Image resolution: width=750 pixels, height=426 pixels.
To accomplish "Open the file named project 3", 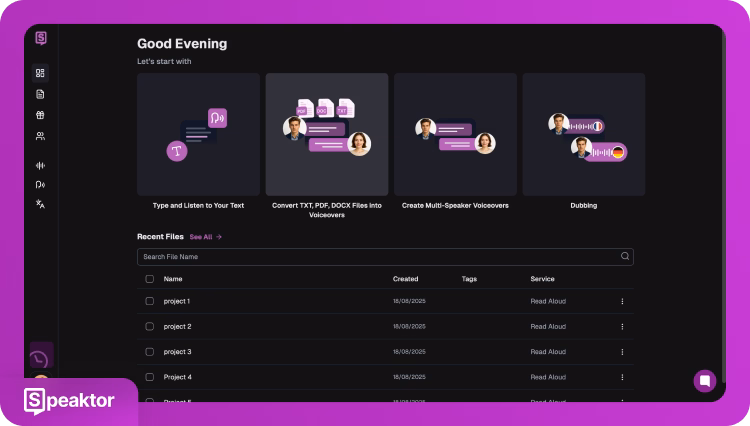I will [x=177, y=352].
